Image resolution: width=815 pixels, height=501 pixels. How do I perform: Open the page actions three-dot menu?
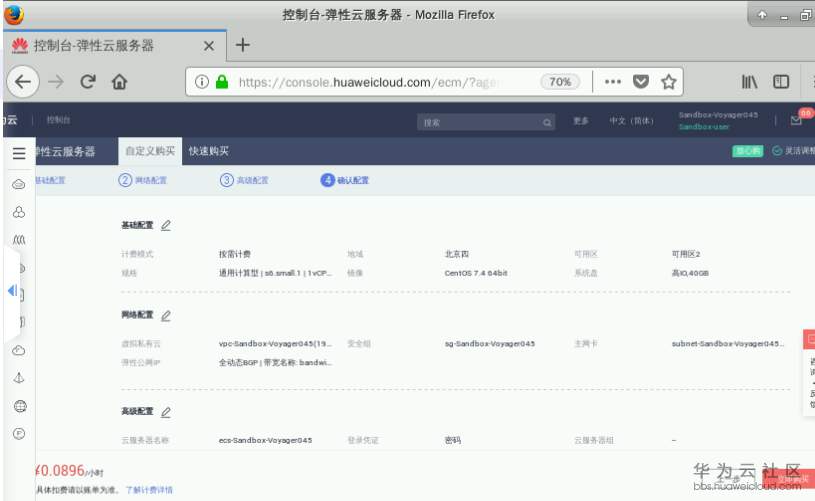(x=613, y=82)
